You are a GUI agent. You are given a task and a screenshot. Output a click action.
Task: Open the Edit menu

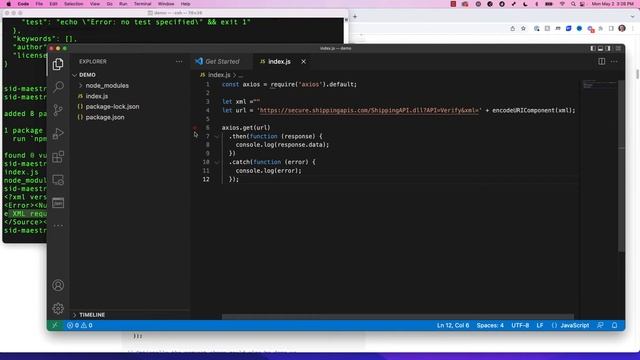pos(53,4)
